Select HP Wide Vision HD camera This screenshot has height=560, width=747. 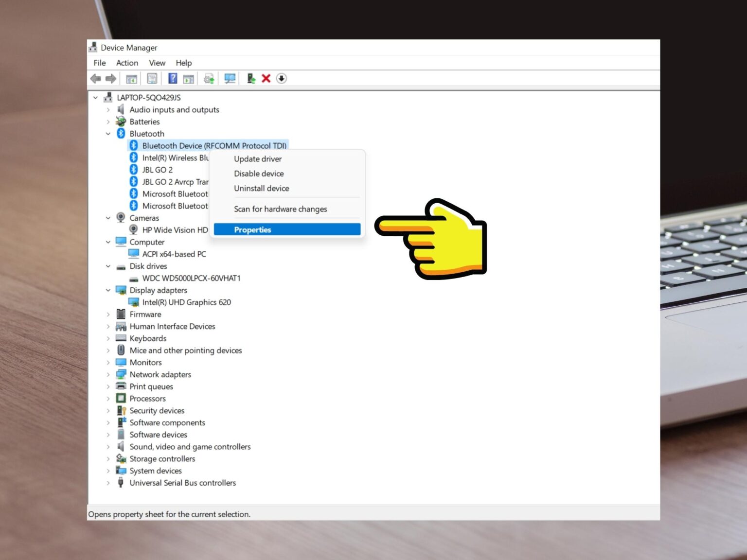175,230
